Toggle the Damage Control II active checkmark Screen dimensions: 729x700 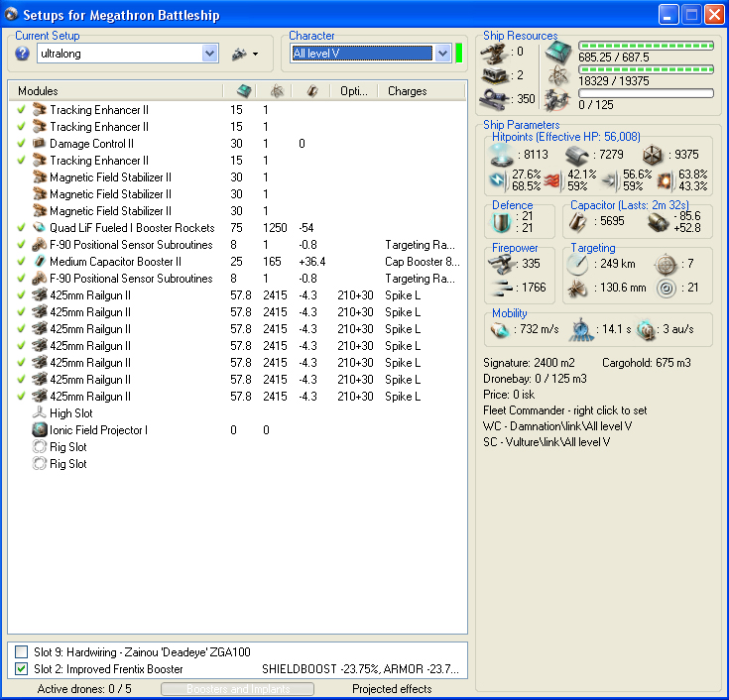coord(21,143)
